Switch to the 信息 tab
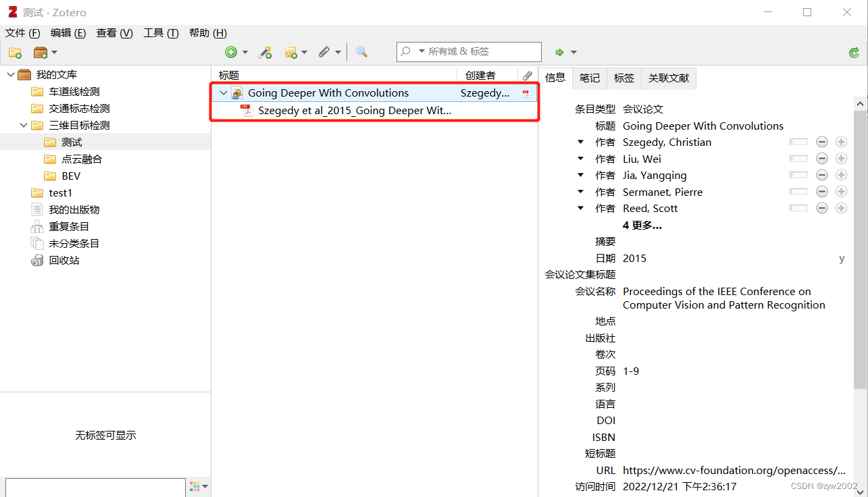 coord(555,78)
